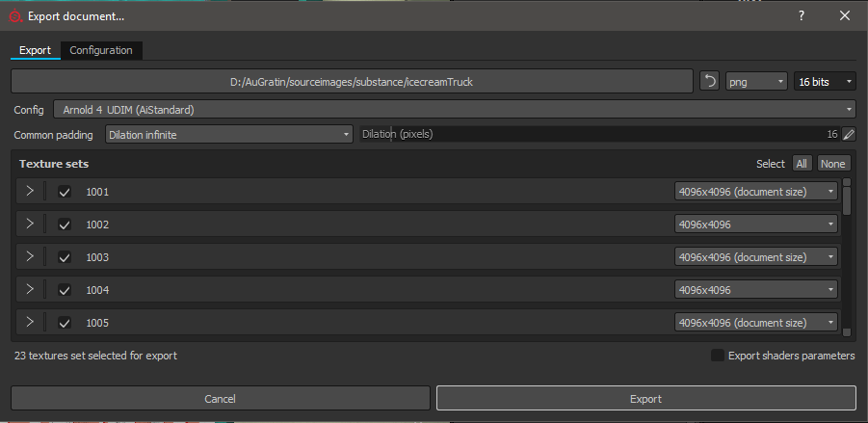
Task: Switch to the Export tab
Action: (36, 50)
